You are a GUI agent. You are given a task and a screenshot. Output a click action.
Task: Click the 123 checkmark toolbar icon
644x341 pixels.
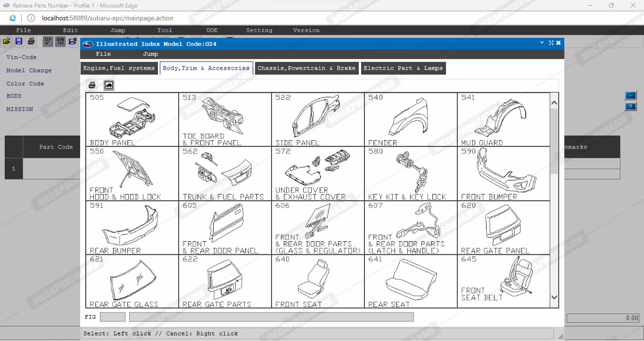tap(48, 42)
